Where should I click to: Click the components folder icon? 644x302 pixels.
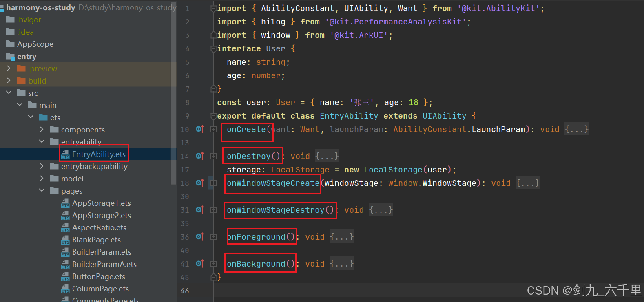coord(54,130)
